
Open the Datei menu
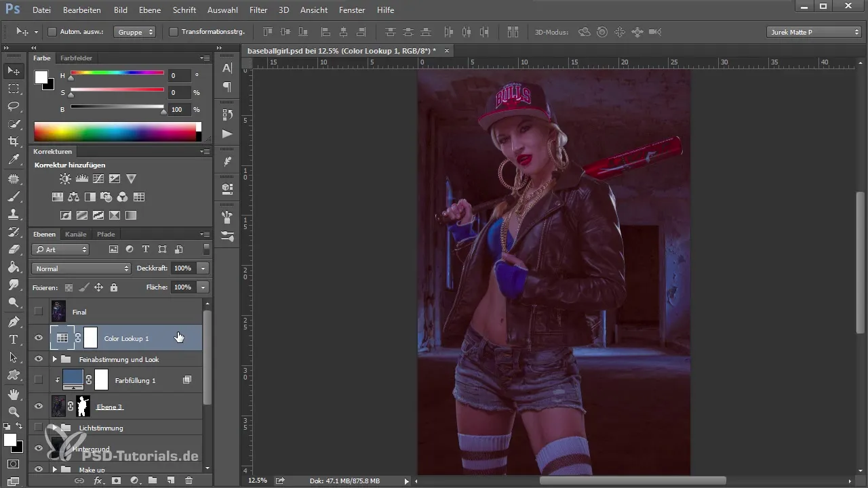pos(41,10)
